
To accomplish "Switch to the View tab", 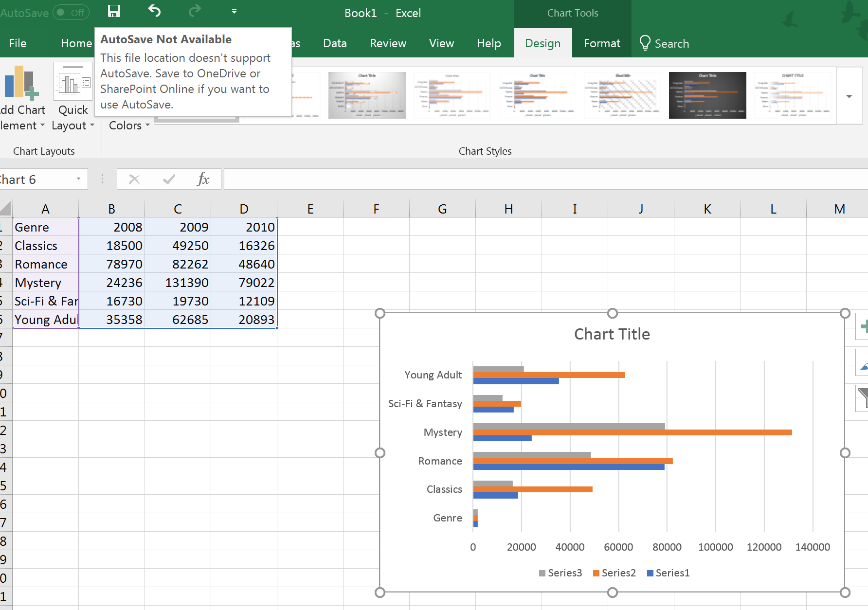I will tap(441, 43).
